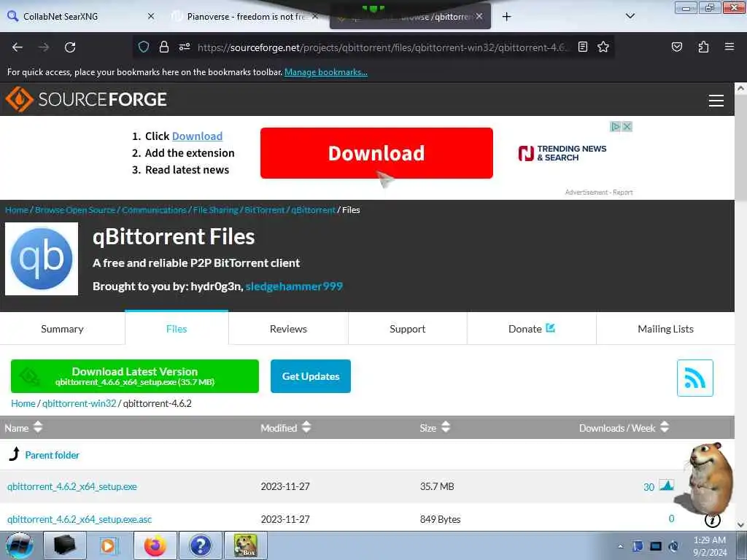
Task: Close the CollabNet SearXNG tab
Action: 150,17
